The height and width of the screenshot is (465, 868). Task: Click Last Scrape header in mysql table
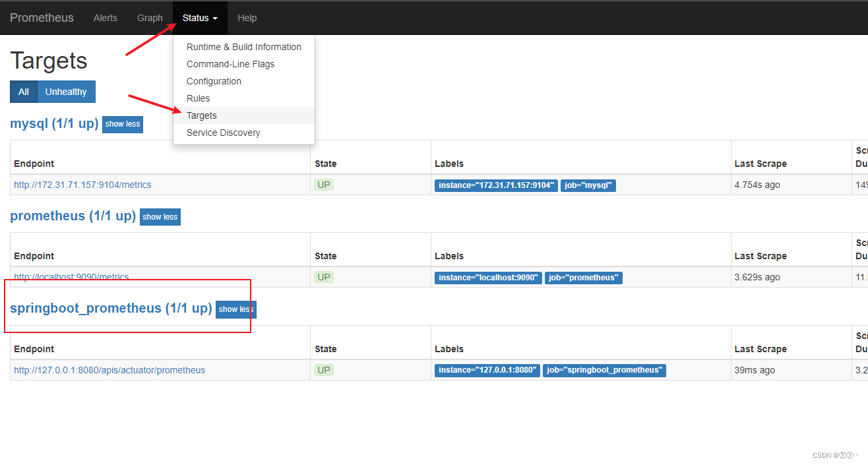tap(760, 164)
